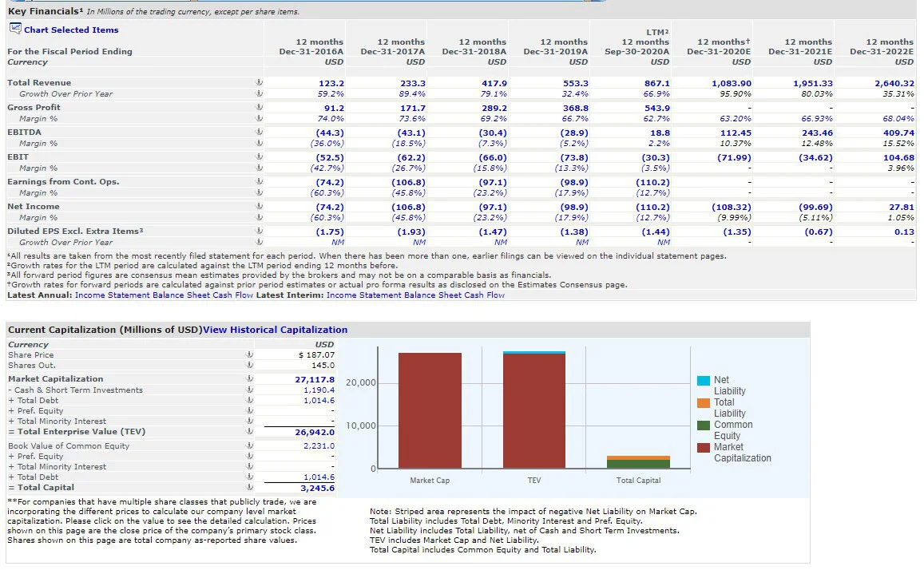The height and width of the screenshot is (570, 924).
Task: Select pin icon of Margin % under EBITDA
Action: (x=259, y=143)
